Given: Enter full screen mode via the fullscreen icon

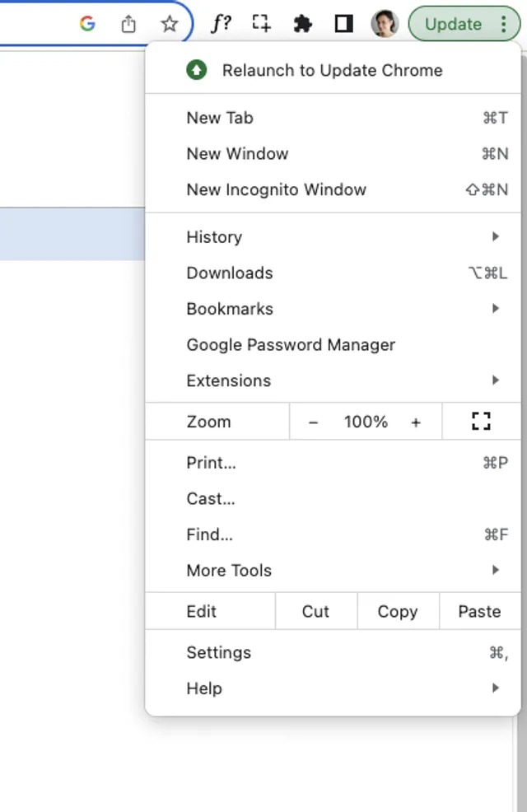Looking at the screenshot, I should coord(482,421).
